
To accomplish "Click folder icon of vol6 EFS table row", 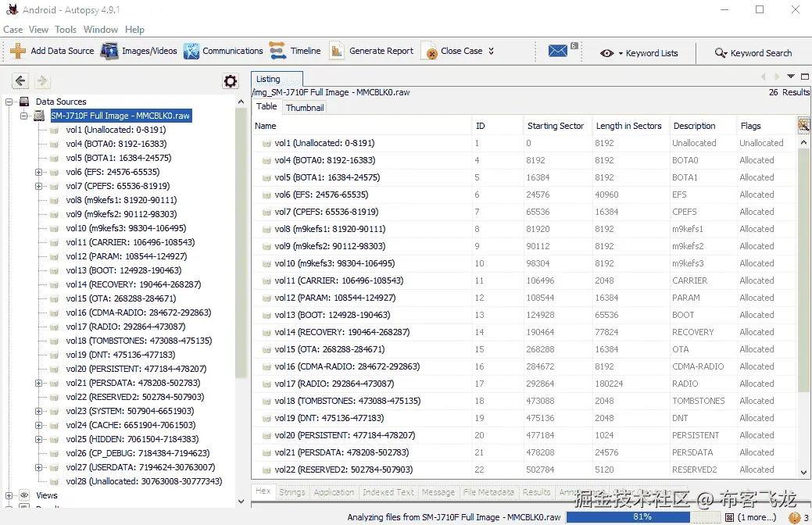I will click(266, 195).
